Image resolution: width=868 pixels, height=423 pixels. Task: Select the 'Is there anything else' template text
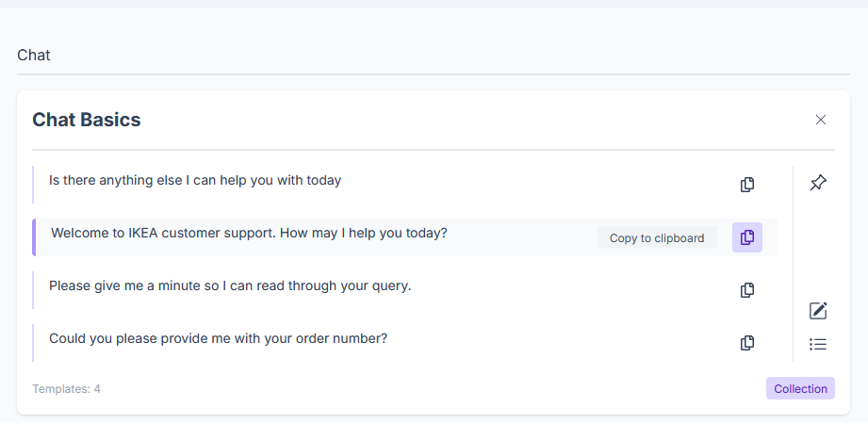click(195, 181)
